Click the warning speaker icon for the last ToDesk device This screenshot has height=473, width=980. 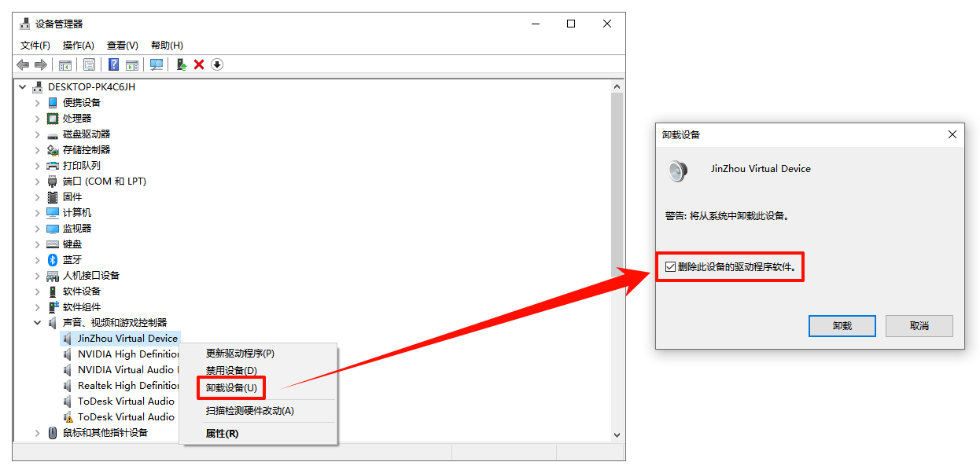(x=68, y=417)
